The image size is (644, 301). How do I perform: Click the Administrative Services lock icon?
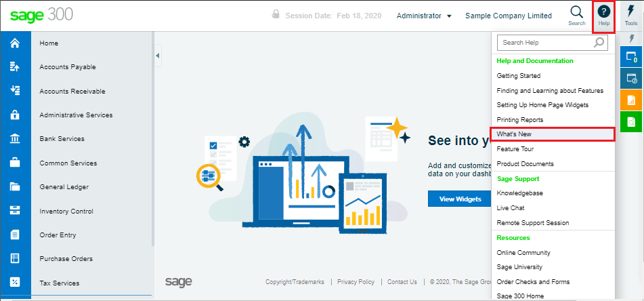(x=15, y=115)
